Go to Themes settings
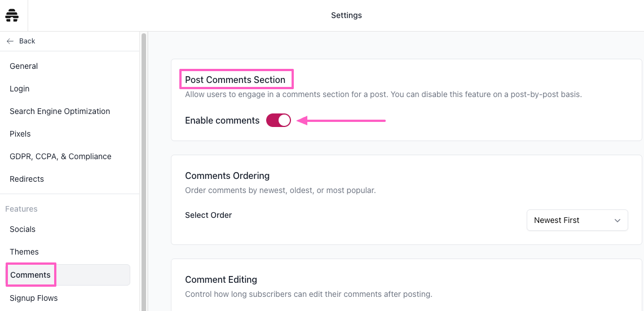 [x=24, y=252]
